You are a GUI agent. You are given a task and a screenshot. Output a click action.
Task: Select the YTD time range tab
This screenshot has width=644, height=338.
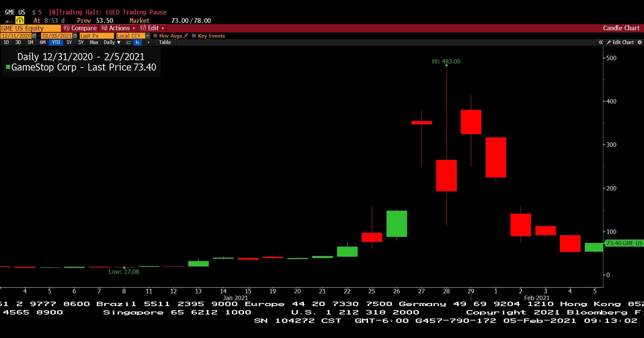tap(56, 42)
